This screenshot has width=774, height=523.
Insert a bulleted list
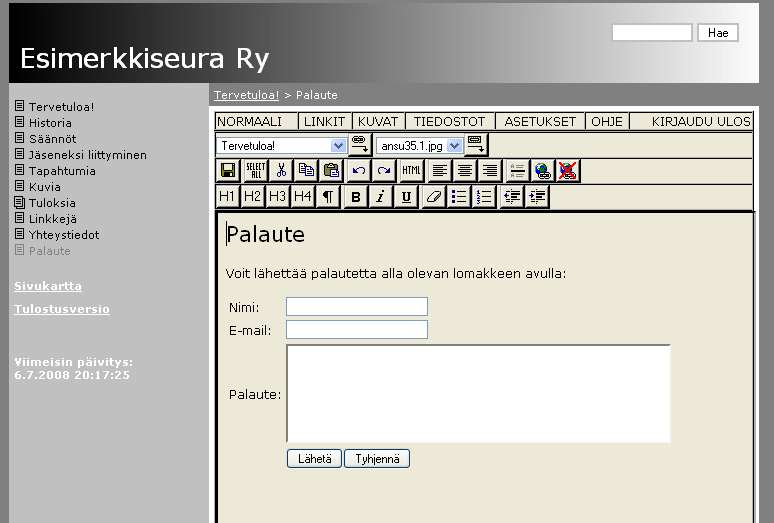(x=458, y=197)
